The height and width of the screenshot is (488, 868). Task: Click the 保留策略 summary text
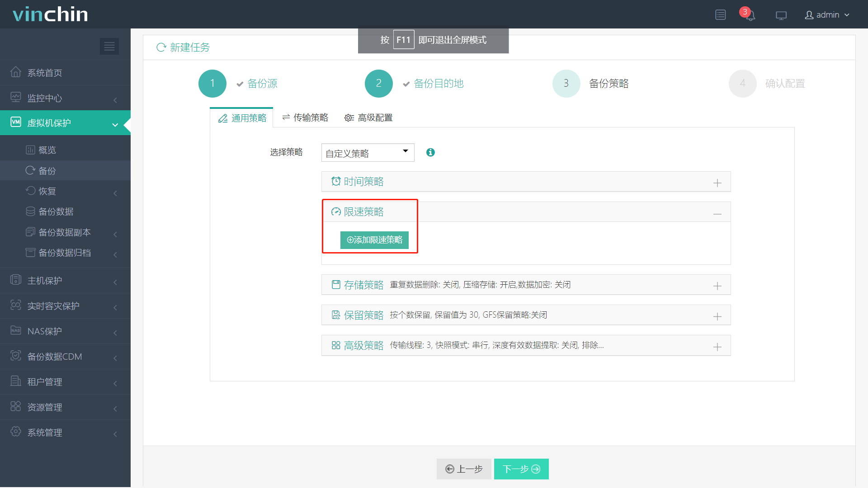tap(468, 315)
